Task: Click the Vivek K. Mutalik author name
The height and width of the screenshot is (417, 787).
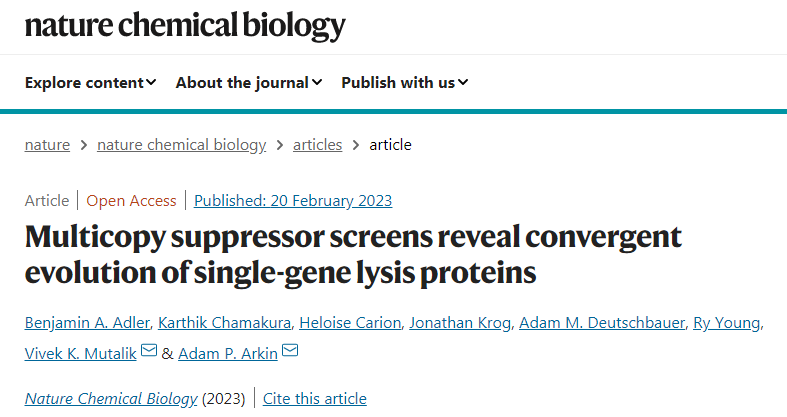Action: click(81, 352)
